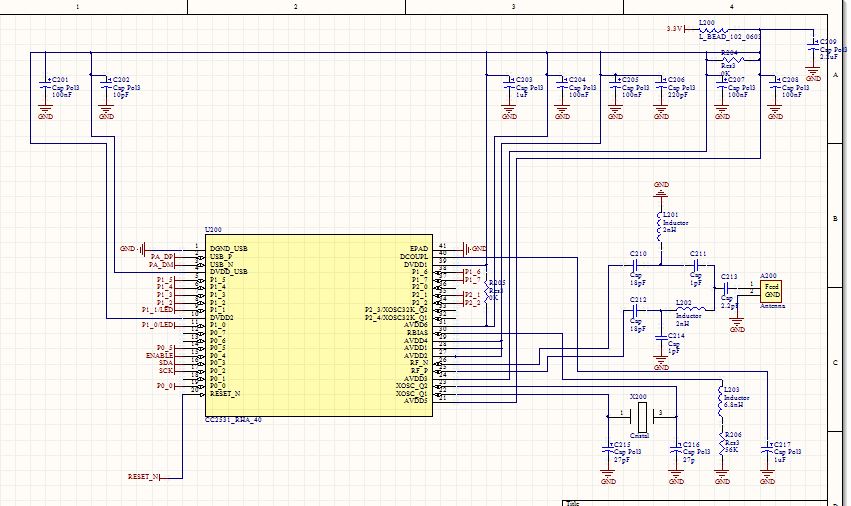Select the U200 CC2531 chip body

pyautogui.click(x=319, y=325)
